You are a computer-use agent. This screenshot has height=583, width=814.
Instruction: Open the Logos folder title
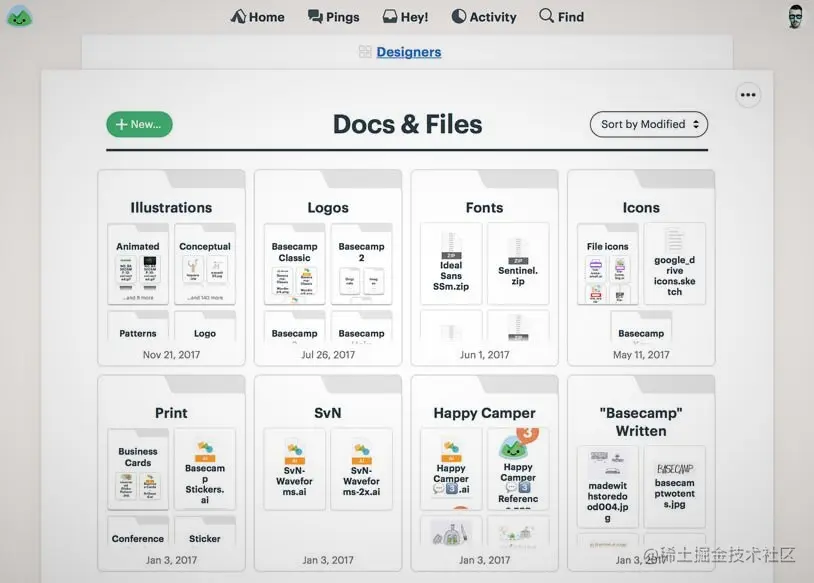328,208
